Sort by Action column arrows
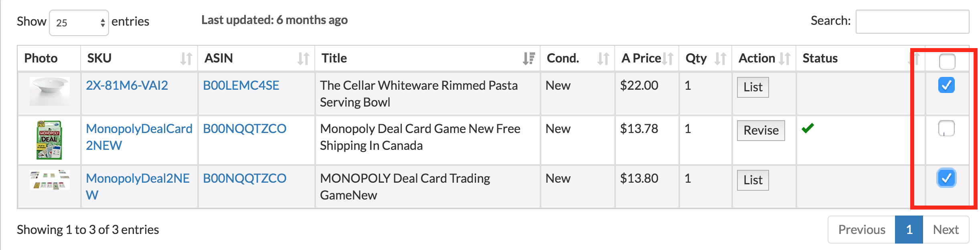Image resolution: width=980 pixels, height=250 pixels. (785, 59)
